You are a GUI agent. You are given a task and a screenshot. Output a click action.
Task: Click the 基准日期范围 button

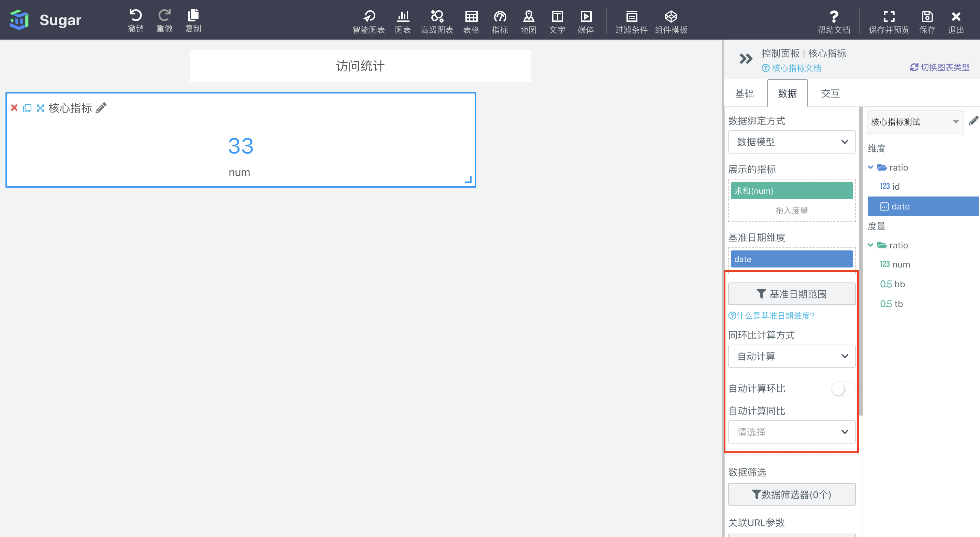click(792, 294)
